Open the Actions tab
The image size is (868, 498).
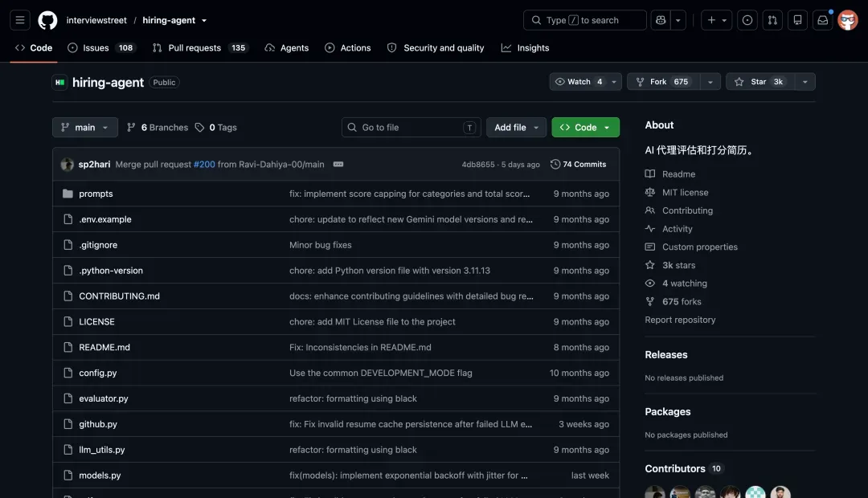[348, 47]
